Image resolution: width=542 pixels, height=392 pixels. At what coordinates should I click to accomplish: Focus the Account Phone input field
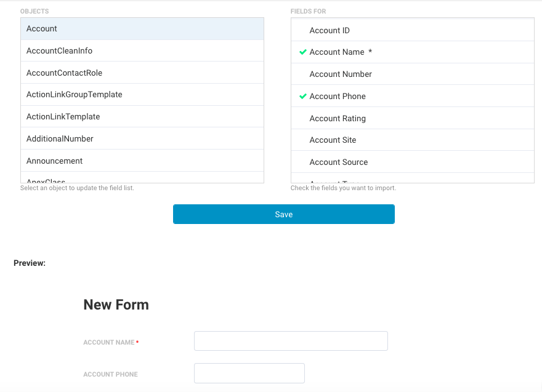[x=249, y=373]
